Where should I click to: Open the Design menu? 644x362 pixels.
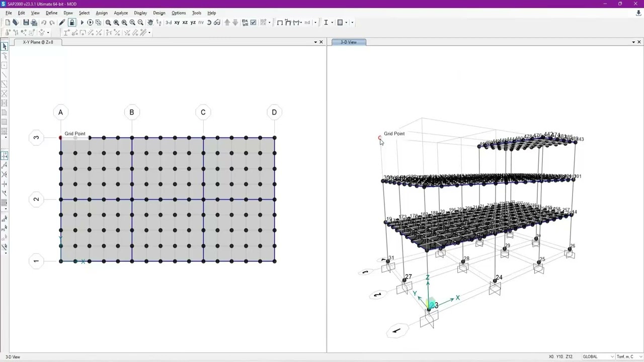pyautogui.click(x=159, y=13)
